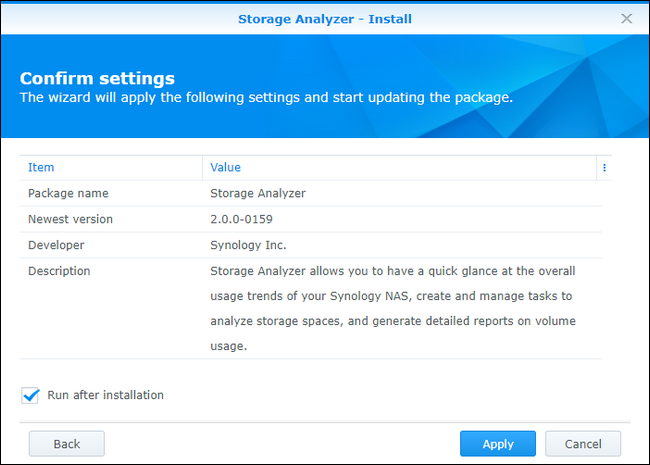Click the 2.0.0-0159 version value
The height and width of the screenshot is (465, 650).
(x=241, y=219)
